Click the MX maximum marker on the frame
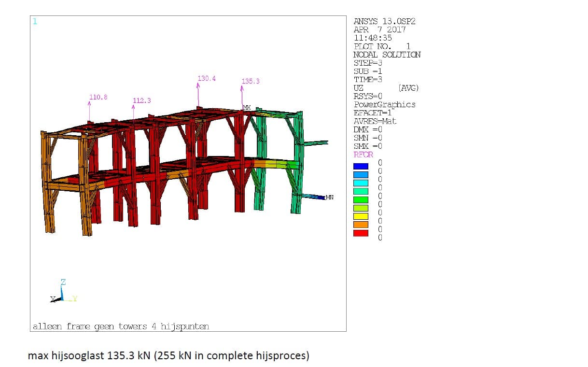This screenshot has width=588, height=367. tap(247, 107)
